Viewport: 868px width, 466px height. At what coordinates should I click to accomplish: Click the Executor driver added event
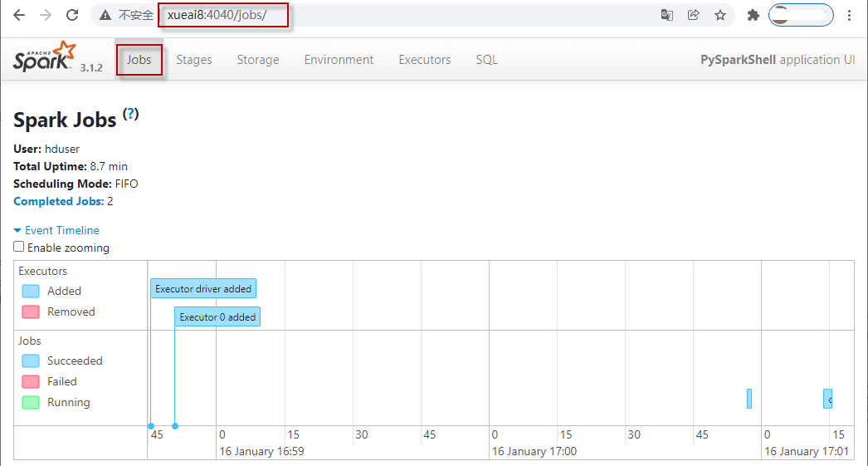click(203, 288)
